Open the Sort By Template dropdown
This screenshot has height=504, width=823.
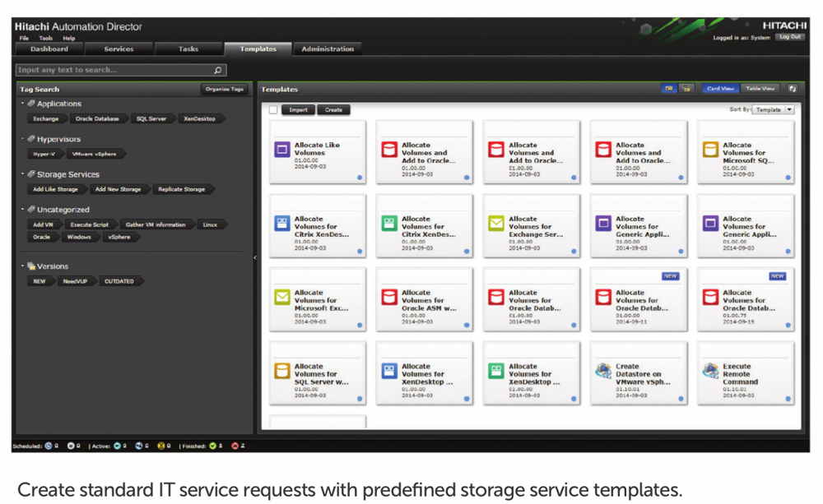coord(773,109)
